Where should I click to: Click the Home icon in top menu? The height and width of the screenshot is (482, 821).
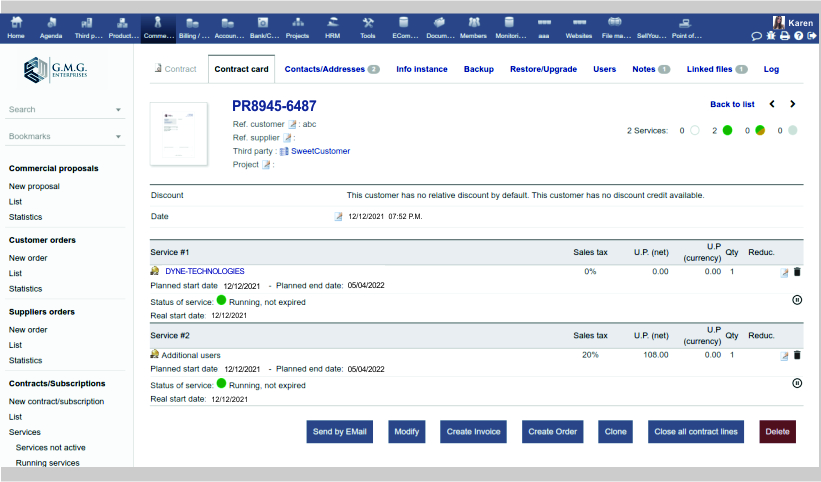(16, 27)
